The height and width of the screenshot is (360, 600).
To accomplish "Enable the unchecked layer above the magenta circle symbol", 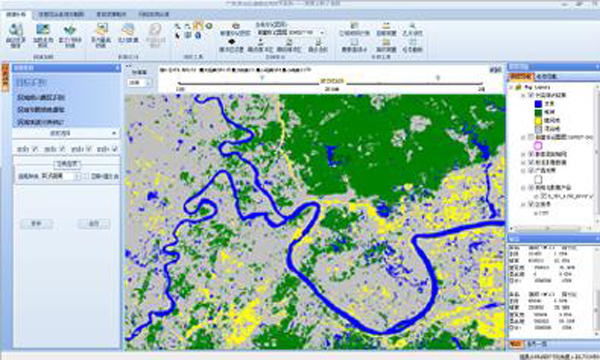I will [x=531, y=137].
